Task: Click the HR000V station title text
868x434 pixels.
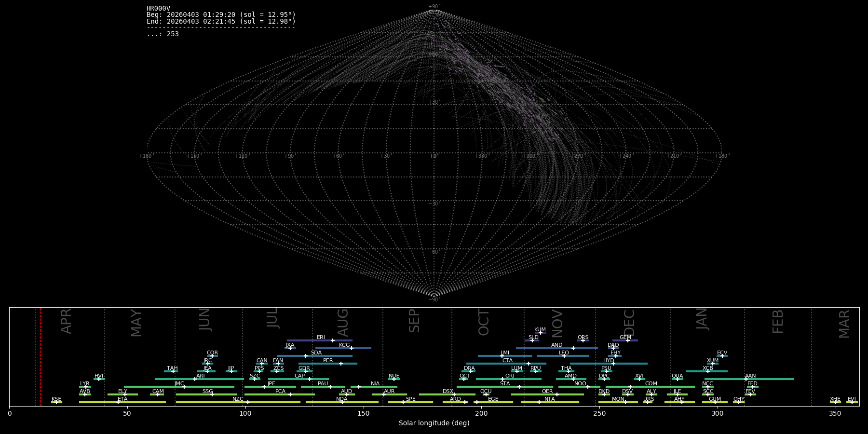Action: [158, 8]
